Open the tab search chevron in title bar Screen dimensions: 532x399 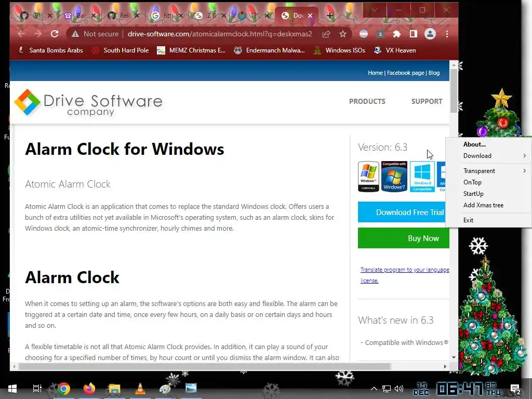pyautogui.click(x=375, y=10)
